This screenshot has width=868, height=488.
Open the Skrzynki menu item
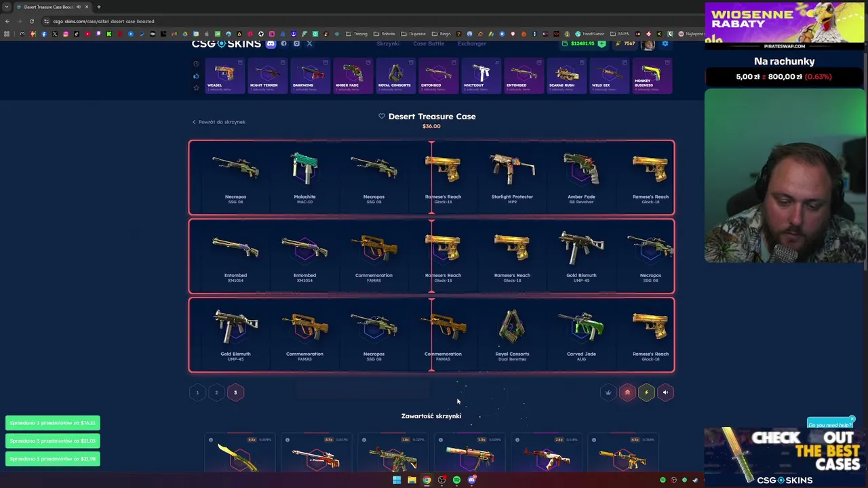pyautogui.click(x=388, y=43)
